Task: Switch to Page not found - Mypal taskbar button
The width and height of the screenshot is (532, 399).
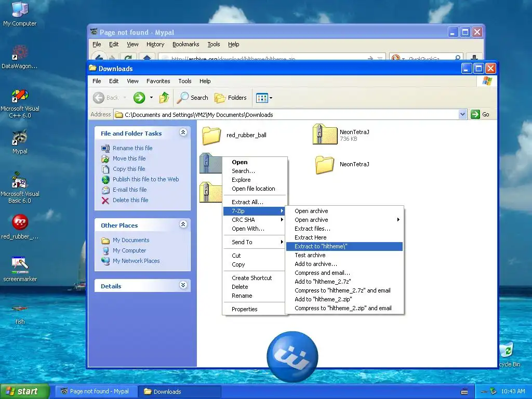Action: pyautogui.click(x=96, y=391)
